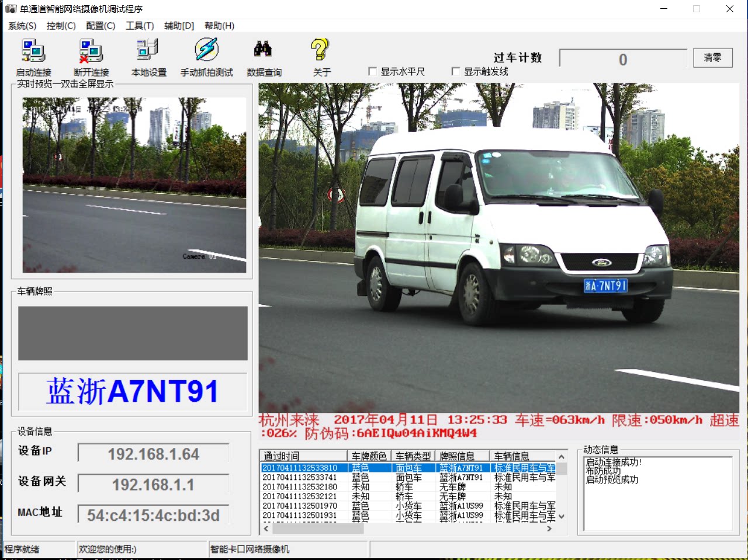This screenshot has width=748, height=560.
Task: Click the 车辆信息 column header
Action: pyautogui.click(x=523, y=456)
